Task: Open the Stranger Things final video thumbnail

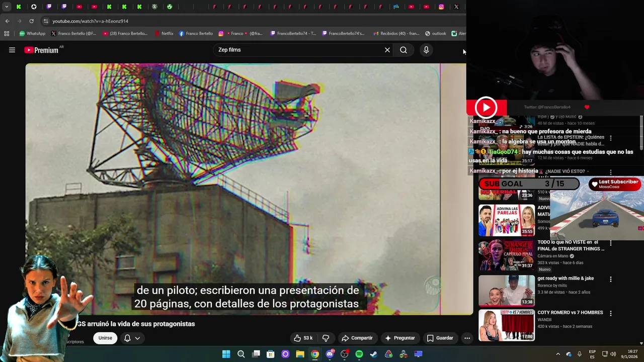Action: coord(507,256)
